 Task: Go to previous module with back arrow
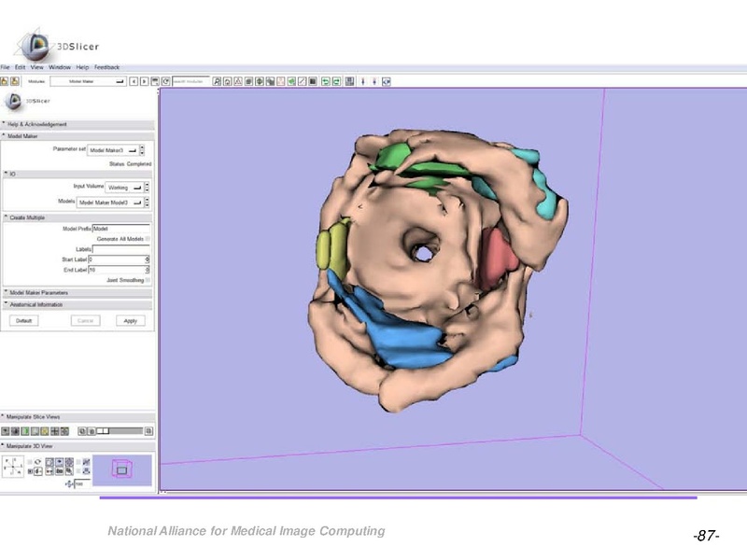134,81
